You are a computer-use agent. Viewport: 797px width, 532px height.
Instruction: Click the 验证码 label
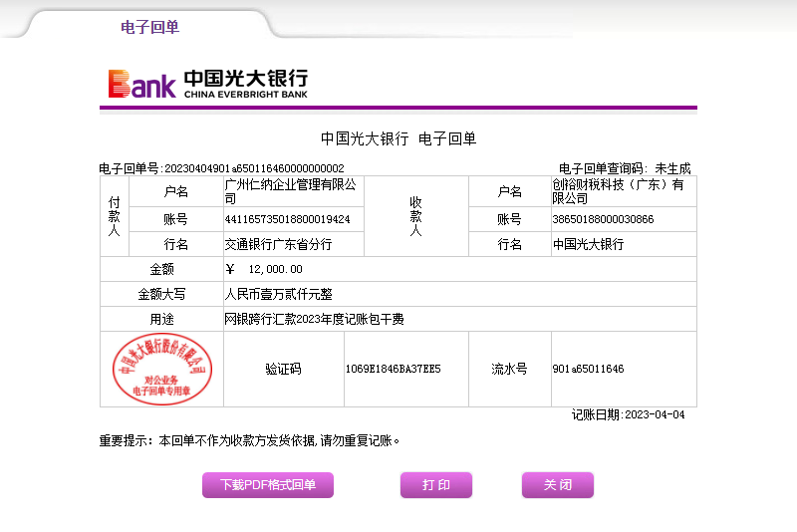284,369
